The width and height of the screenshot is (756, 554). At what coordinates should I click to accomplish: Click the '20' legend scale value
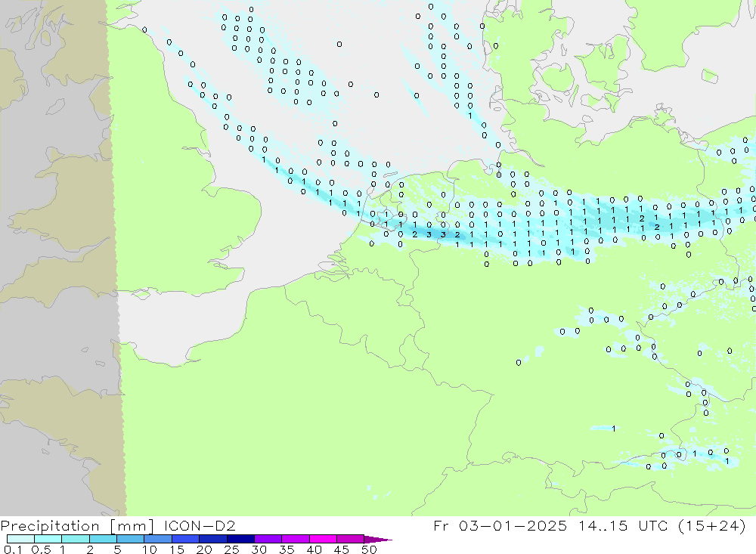pos(204,549)
